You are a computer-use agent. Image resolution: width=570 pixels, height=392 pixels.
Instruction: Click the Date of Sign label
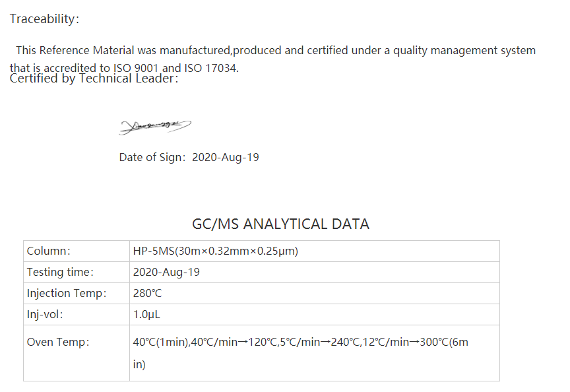(152, 158)
